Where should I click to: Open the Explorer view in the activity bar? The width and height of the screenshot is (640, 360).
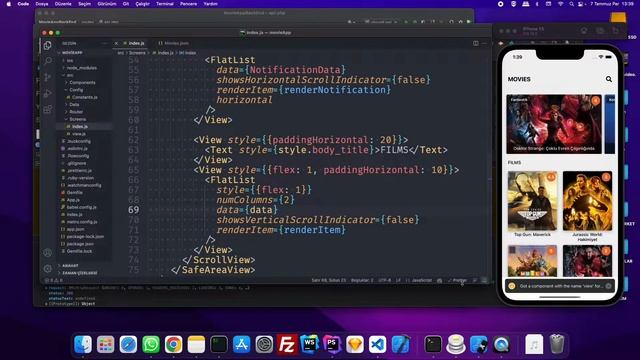tap(47, 45)
